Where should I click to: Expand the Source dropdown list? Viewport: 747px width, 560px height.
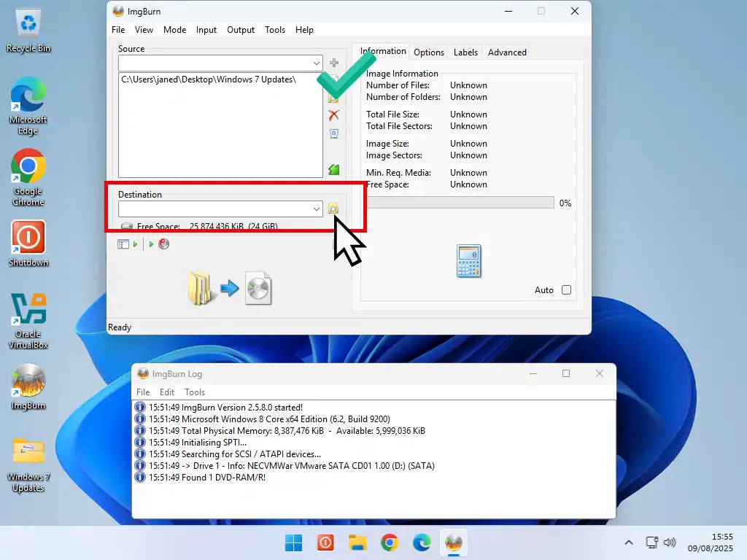(x=316, y=63)
